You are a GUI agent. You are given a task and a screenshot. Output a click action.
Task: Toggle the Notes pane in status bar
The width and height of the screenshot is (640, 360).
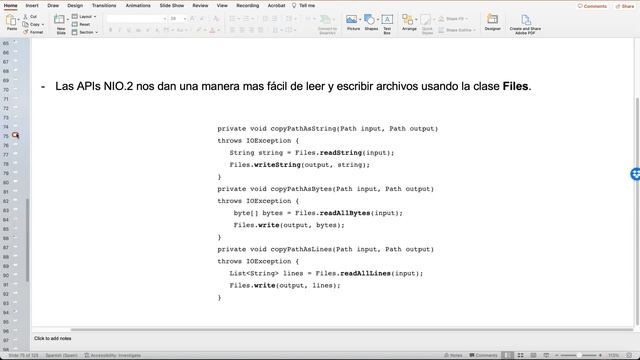[453, 356]
